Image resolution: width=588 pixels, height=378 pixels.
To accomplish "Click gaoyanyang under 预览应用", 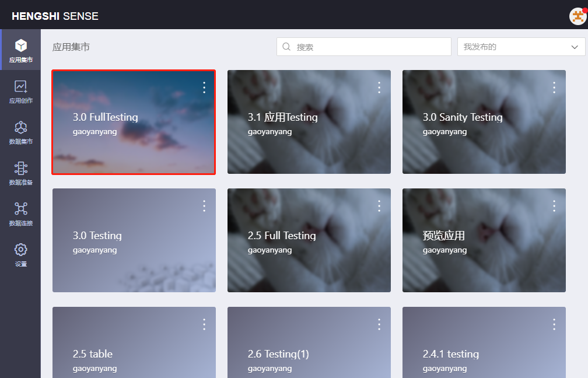I will tap(444, 250).
